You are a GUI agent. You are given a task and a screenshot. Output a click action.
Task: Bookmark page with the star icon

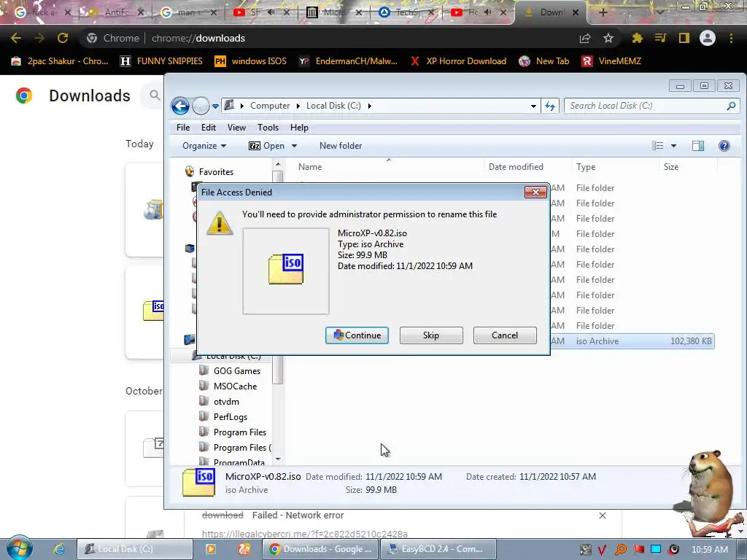(608, 38)
